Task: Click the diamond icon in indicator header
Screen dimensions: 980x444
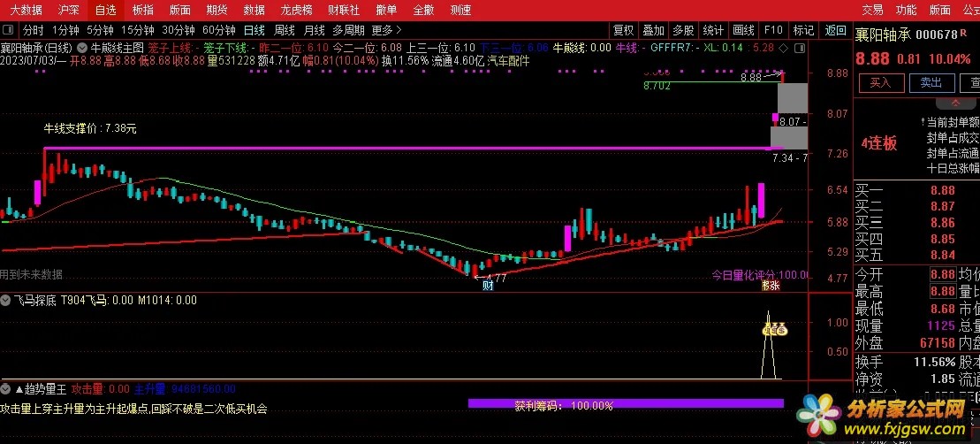Action: (x=783, y=48)
